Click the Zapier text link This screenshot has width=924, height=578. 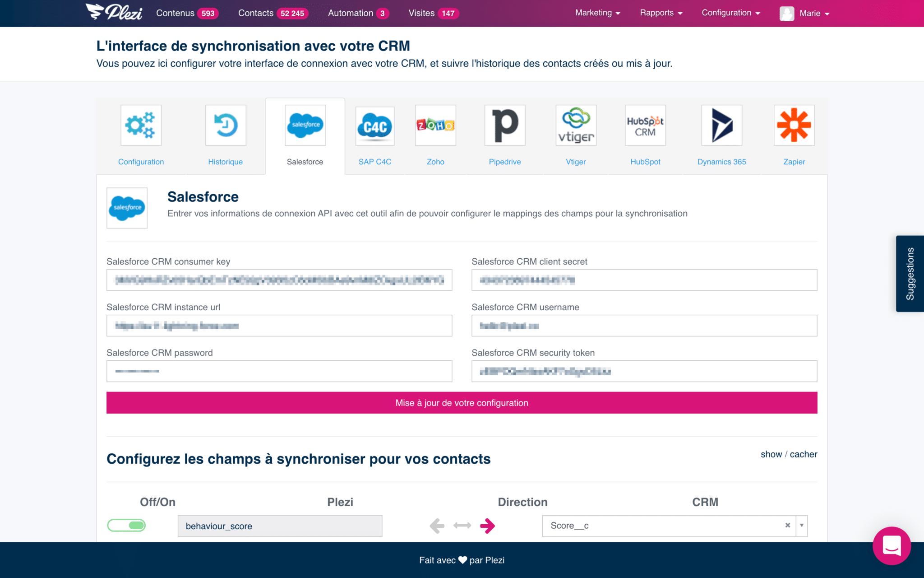click(794, 162)
